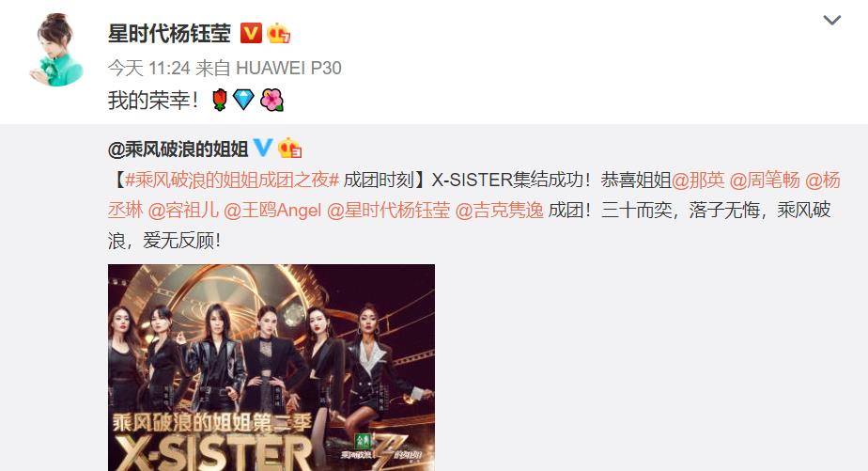Image resolution: width=868 pixels, height=471 pixels.
Task: Click the 今天 11:24 timestamp
Action: 149,68
